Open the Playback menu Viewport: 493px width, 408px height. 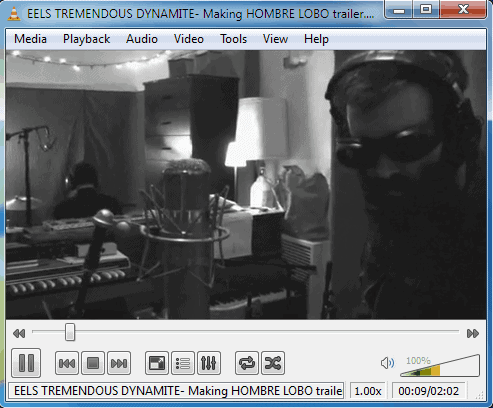tap(86, 39)
